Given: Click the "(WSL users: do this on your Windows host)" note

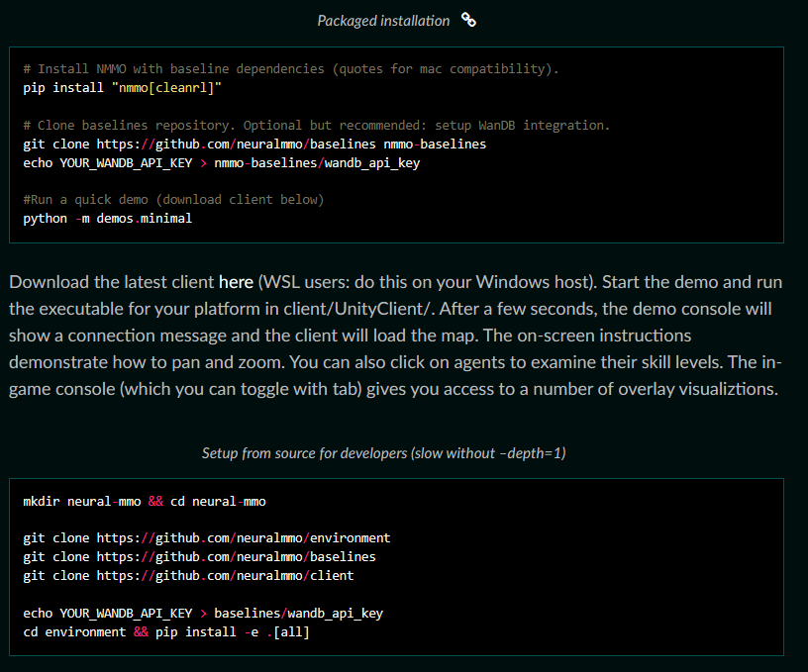Looking at the screenshot, I should (427, 282).
